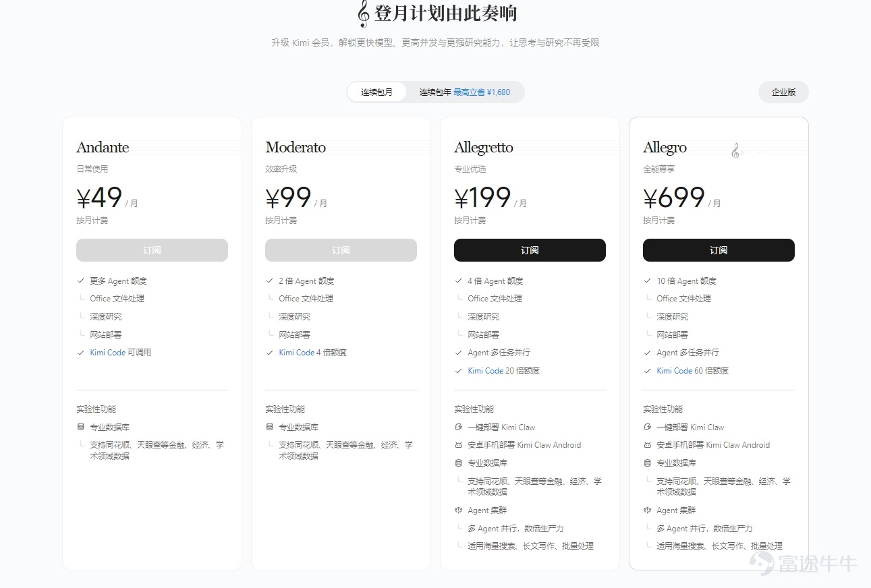871x588 pixels.
Task: Click 按月计费 under the ¥99 price
Action: coord(281,220)
